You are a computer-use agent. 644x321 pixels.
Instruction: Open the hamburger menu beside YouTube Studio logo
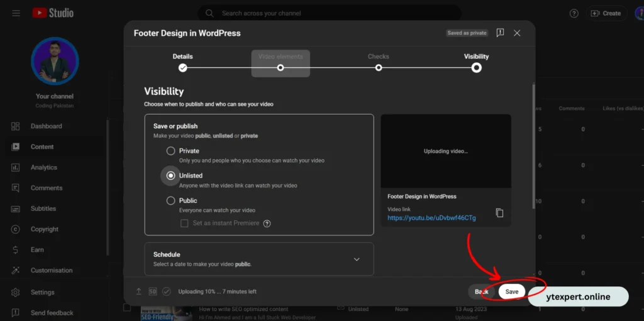pyautogui.click(x=16, y=13)
